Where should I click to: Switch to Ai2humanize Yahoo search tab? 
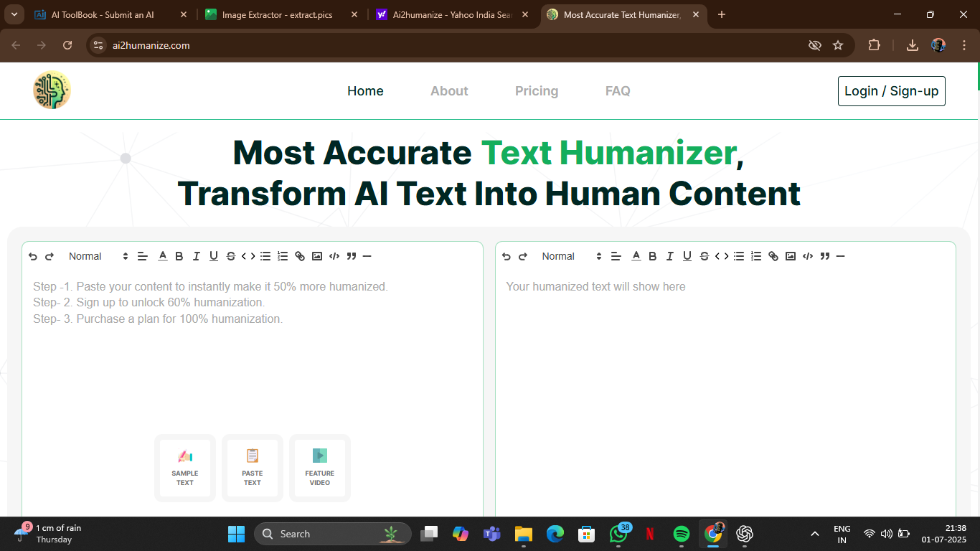point(451,14)
